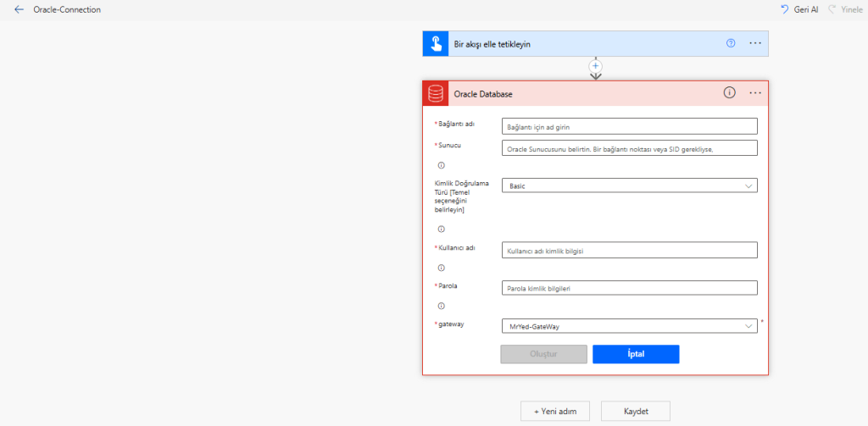Show info in the Oracle Database header
868x426 pixels.
click(729, 93)
